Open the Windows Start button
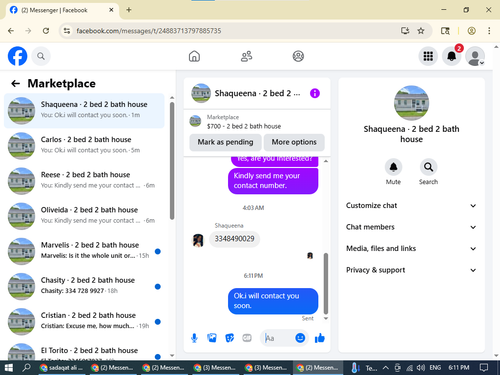This screenshot has width=500, height=375. (9, 368)
